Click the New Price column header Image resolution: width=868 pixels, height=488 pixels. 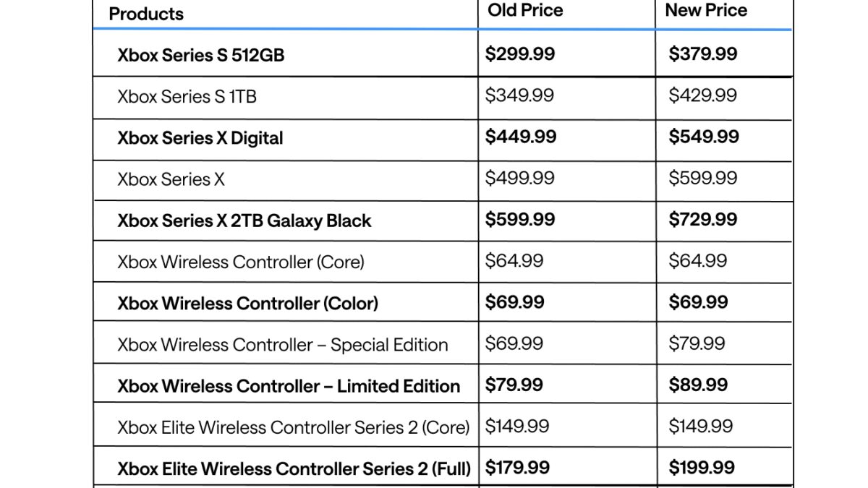706,10
